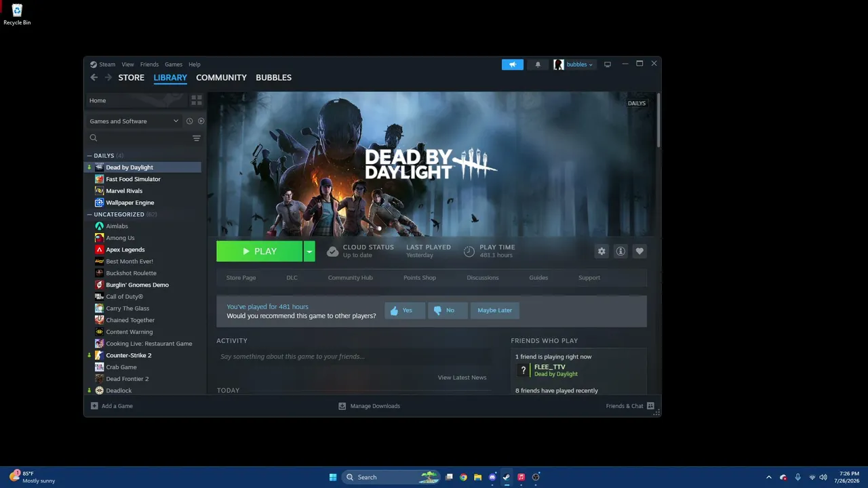The height and width of the screenshot is (488, 868).
Task: Click the Manage Downloads icon
Action: pyautogui.click(x=342, y=406)
